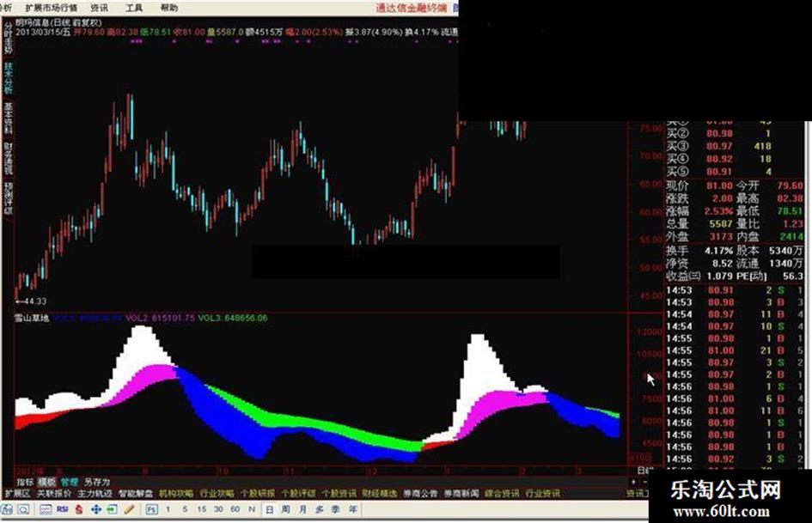Click the stock title 朗玛信息 in chart header
Screen dimensions: 812x523
(34, 23)
